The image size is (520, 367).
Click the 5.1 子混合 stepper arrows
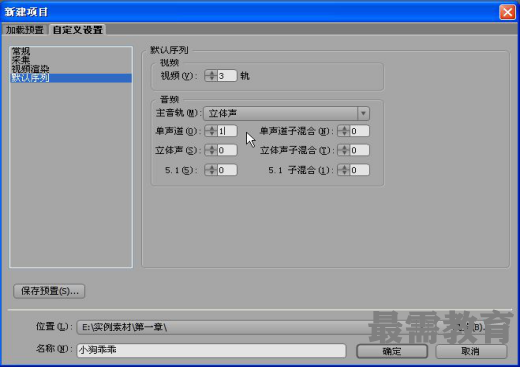tap(343, 170)
